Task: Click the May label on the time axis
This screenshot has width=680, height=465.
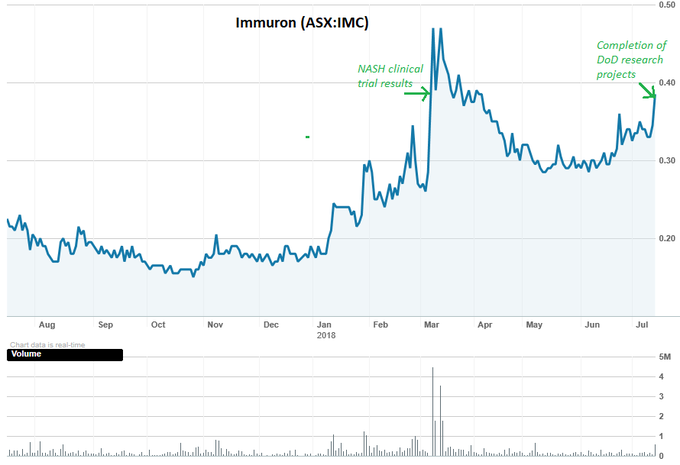Action: point(534,324)
